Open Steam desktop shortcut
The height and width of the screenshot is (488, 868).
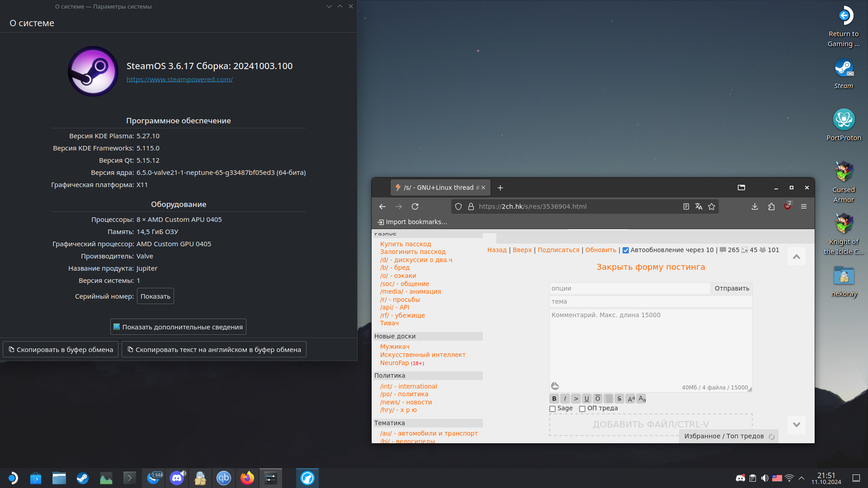coord(844,75)
